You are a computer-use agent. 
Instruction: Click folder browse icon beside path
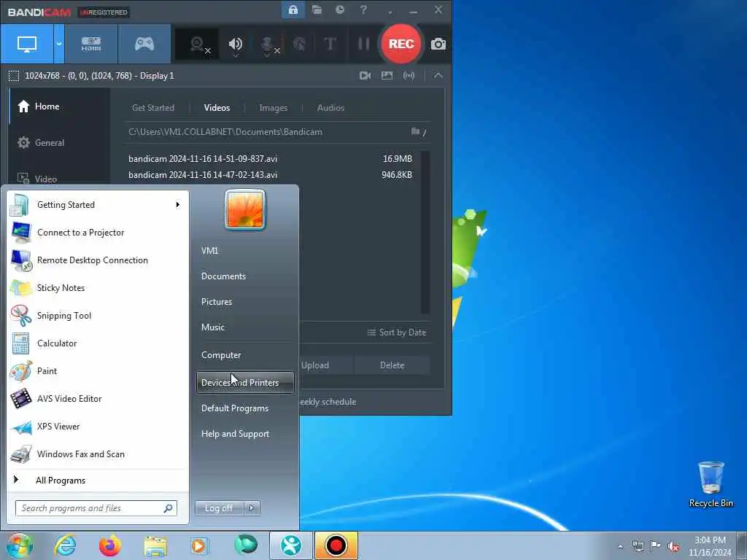tap(415, 131)
